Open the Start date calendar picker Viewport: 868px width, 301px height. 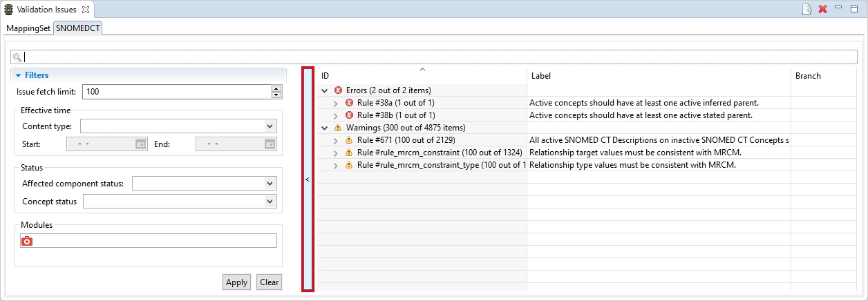pyautogui.click(x=140, y=144)
